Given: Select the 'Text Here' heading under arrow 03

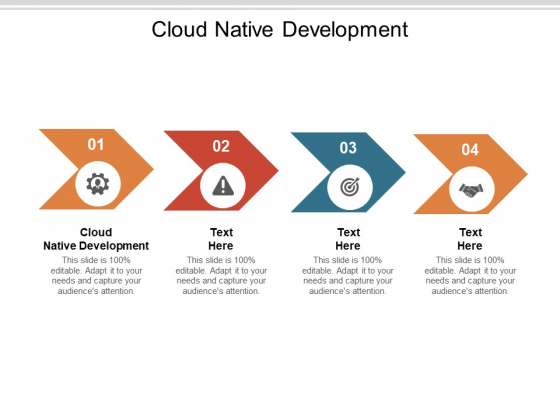Looking at the screenshot, I should [x=348, y=239].
